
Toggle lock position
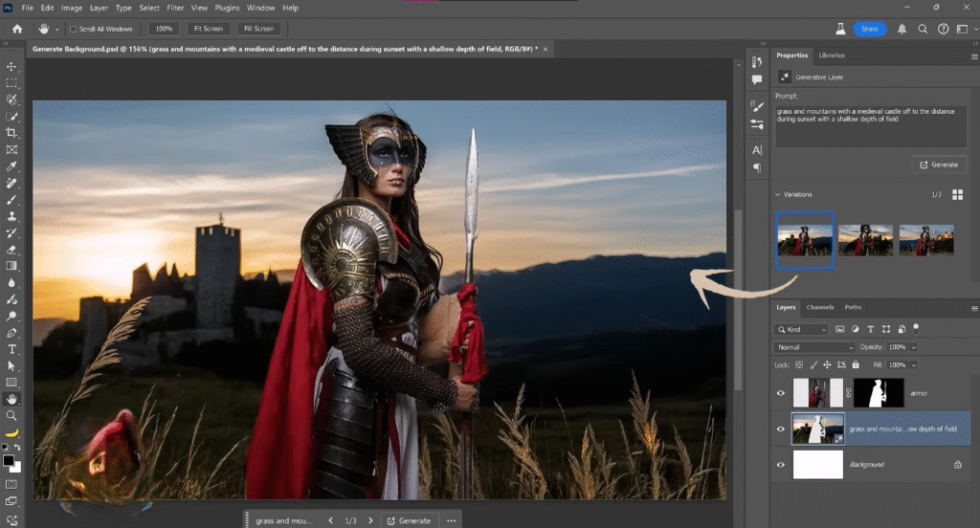pos(827,365)
